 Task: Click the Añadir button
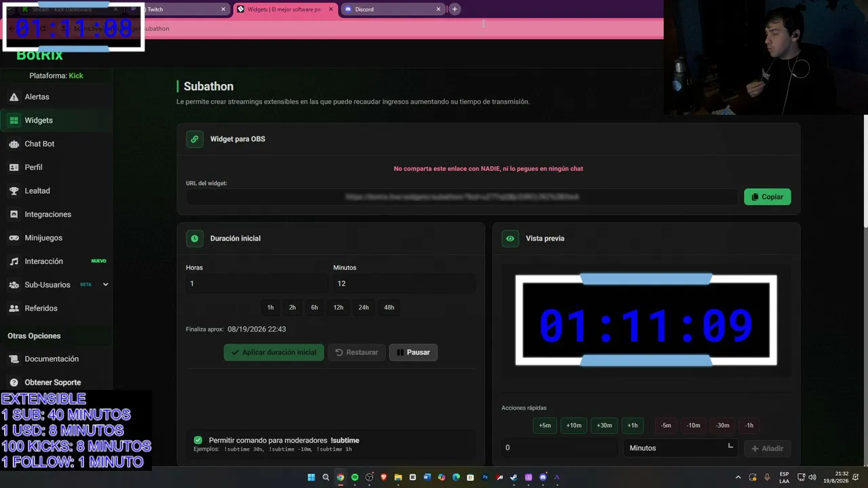(x=767, y=448)
